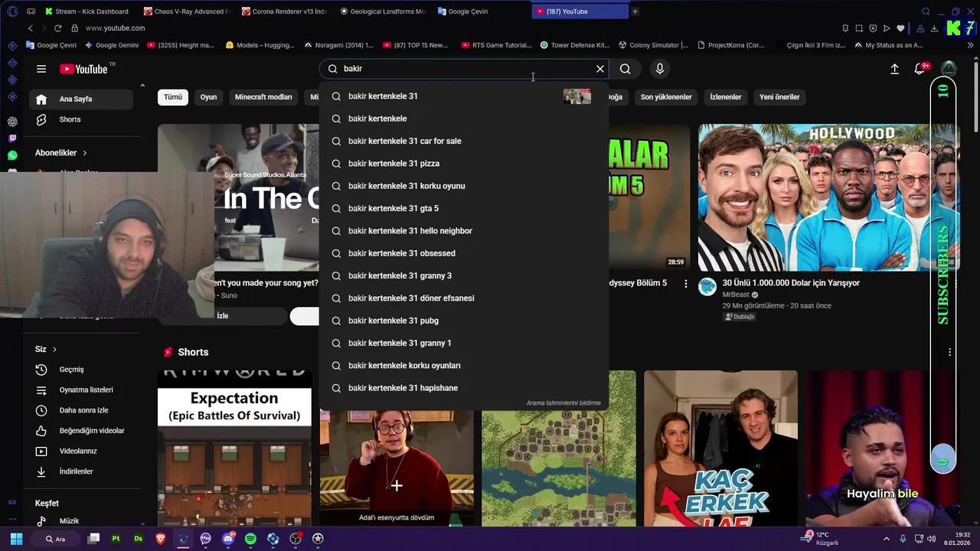Choose 'bakir kertenkele 31 korku oyunu' suggestion
Viewport: 980px width, 551px height.
pos(464,186)
